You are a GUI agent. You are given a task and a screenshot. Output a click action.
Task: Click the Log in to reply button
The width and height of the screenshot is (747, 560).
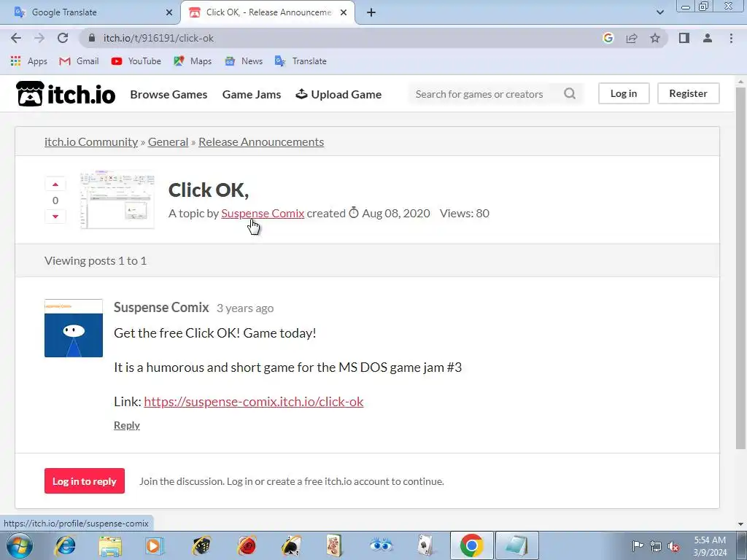tap(85, 481)
